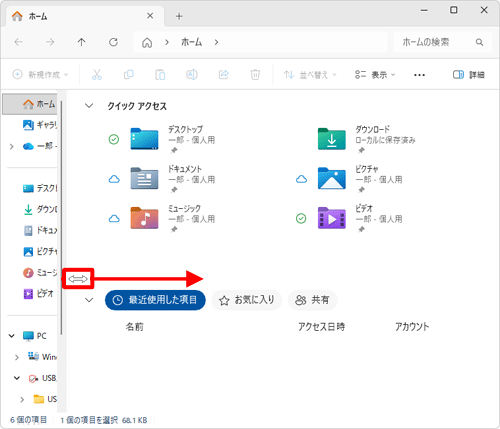Click the navigation pane vertical scrollbar
The height and width of the screenshot is (429, 500).
click(x=62, y=218)
